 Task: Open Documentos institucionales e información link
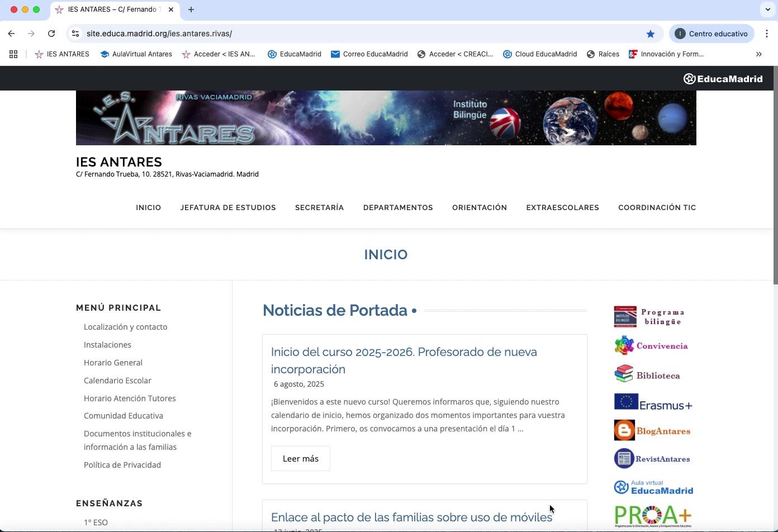pyautogui.click(x=137, y=440)
